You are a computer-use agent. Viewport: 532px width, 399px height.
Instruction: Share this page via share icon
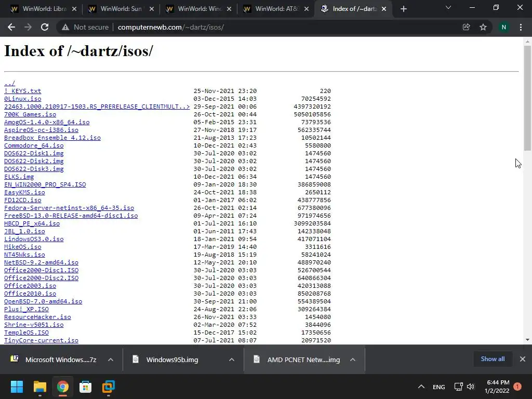coord(466,27)
